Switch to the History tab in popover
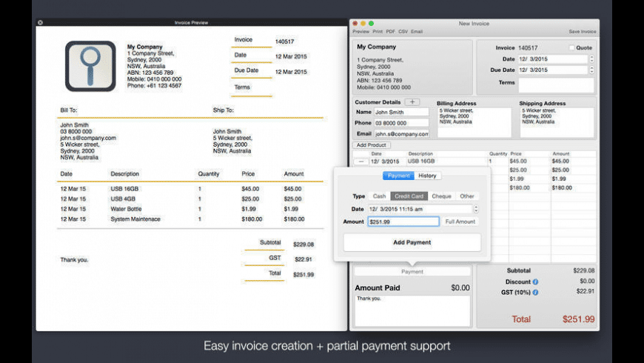644x363 pixels. [x=427, y=176]
